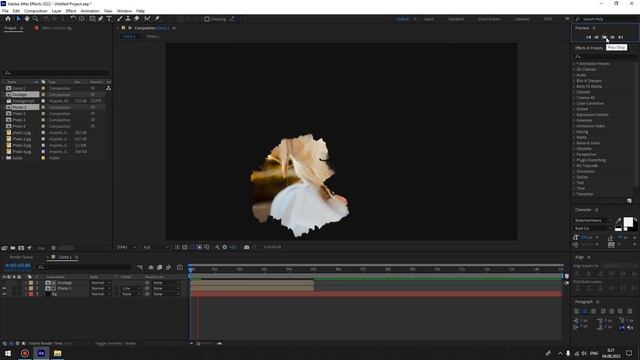The image size is (640, 360).
Task: Toggle mask and shape path visibility in viewer
Action: pyautogui.click(x=192, y=247)
